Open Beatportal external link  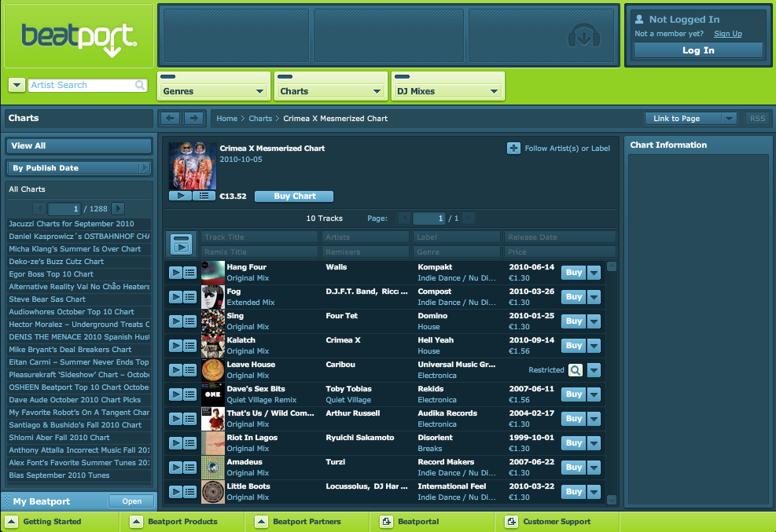(x=386, y=522)
